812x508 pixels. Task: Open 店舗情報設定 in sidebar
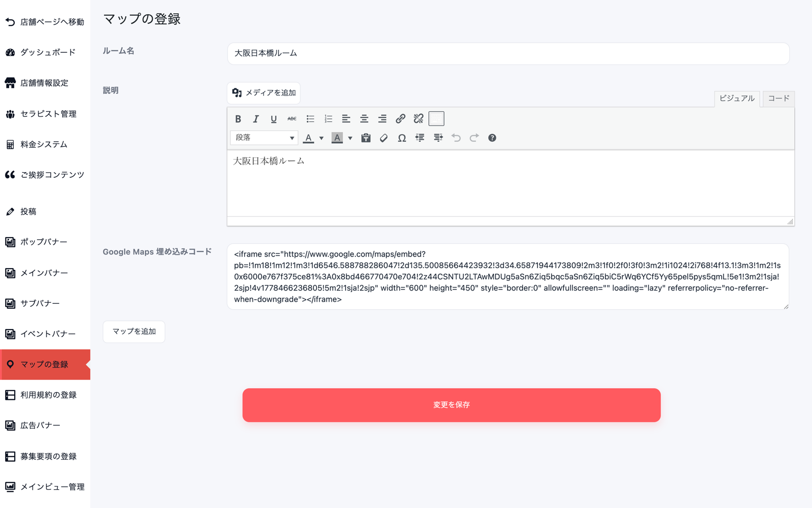click(45, 83)
